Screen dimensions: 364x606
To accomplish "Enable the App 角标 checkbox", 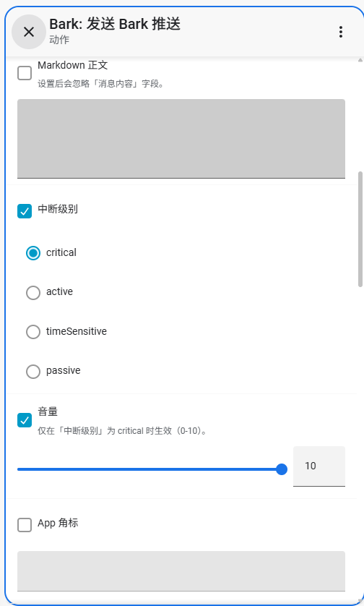I will click(x=25, y=525).
